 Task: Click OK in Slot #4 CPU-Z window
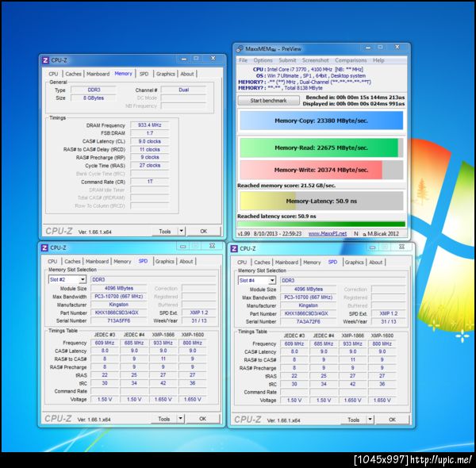click(392, 420)
